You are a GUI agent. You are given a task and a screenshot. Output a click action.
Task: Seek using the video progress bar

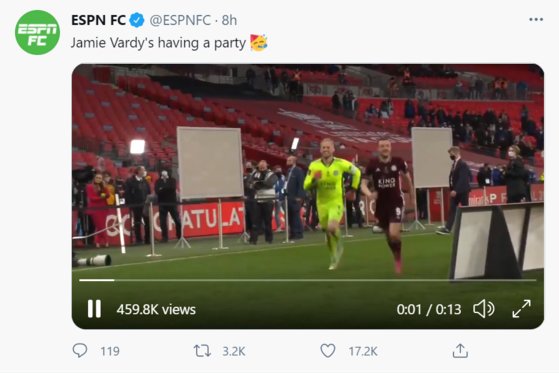[308, 280]
